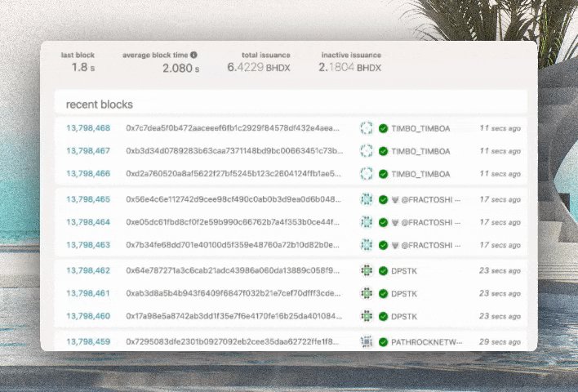The height and width of the screenshot is (392, 578).
Task: Click DPSTK name in block 13,798,461 row
Action: 404,294
